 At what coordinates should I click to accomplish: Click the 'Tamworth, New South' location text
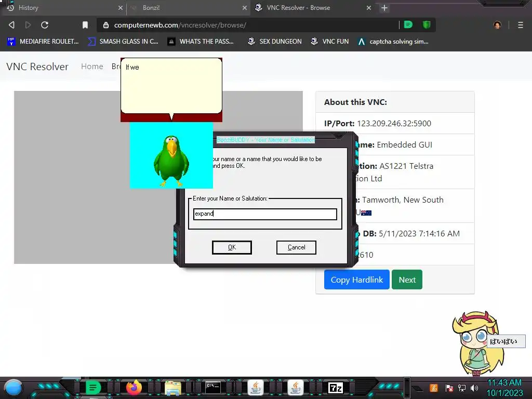pyautogui.click(x=403, y=200)
